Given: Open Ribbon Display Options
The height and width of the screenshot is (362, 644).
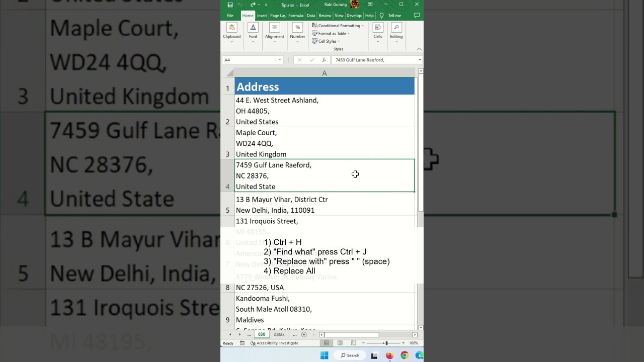Looking at the screenshot, I should [370, 5].
